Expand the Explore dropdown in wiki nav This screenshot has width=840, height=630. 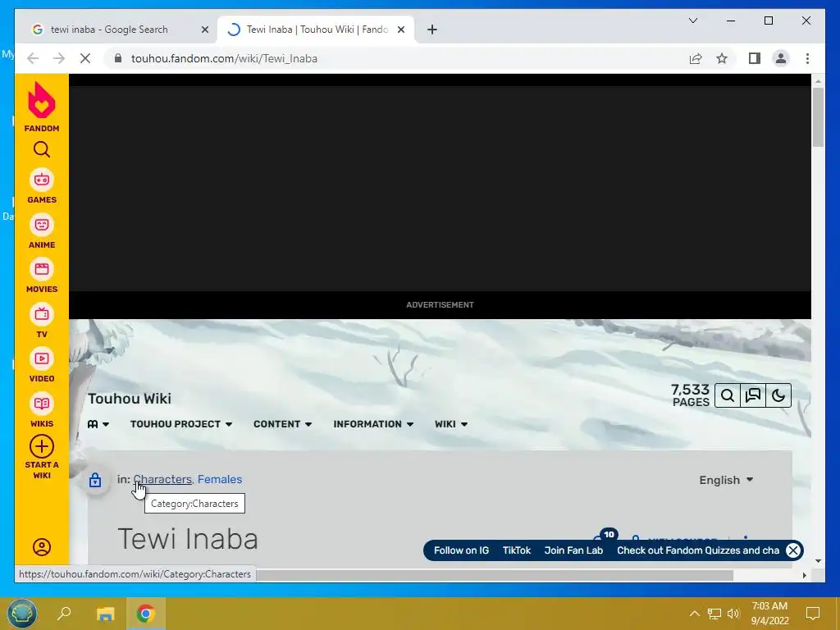pyautogui.click(x=98, y=424)
